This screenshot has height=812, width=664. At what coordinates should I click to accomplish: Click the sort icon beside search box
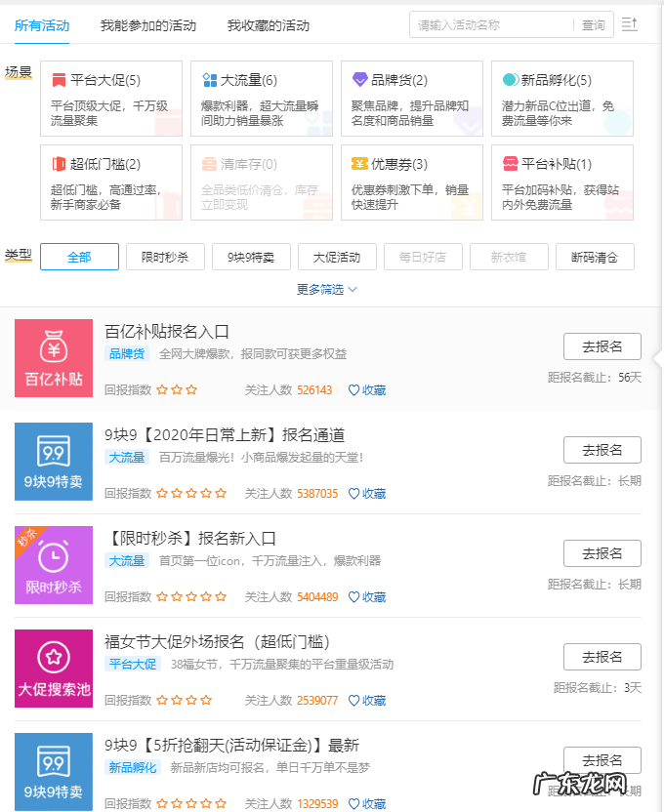(629, 23)
